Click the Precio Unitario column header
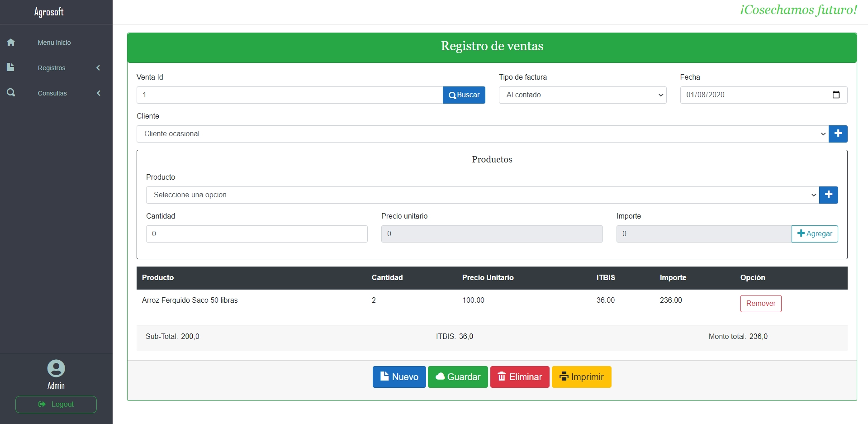This screenshot has height=424, width=868. pyautogui.click(x=488, y=278)
